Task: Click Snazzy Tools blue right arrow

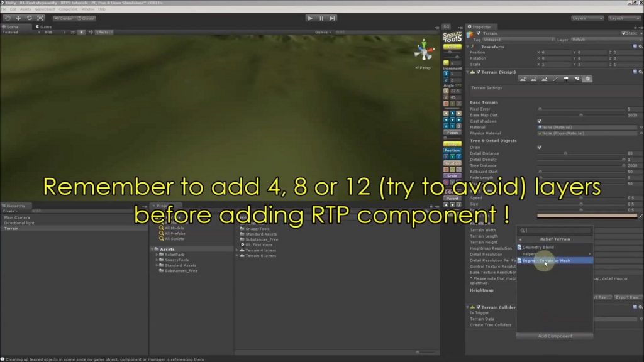Action: click(x=458, y=119)
